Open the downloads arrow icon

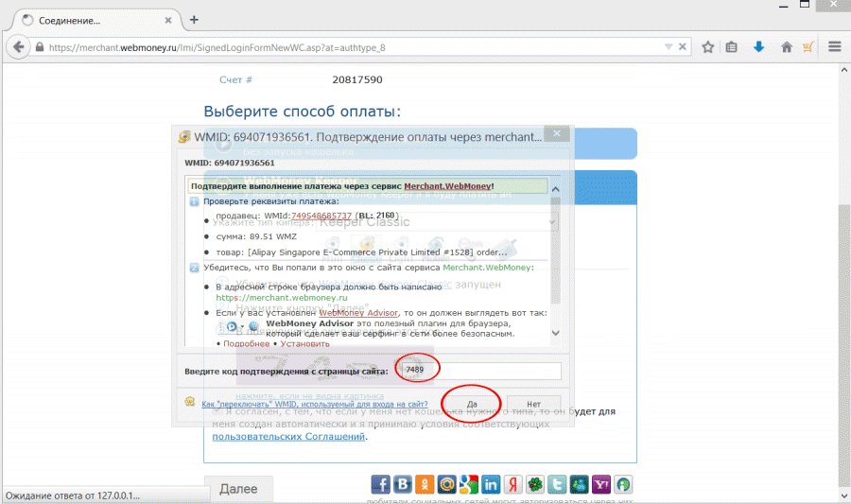(x=758, y=47)
